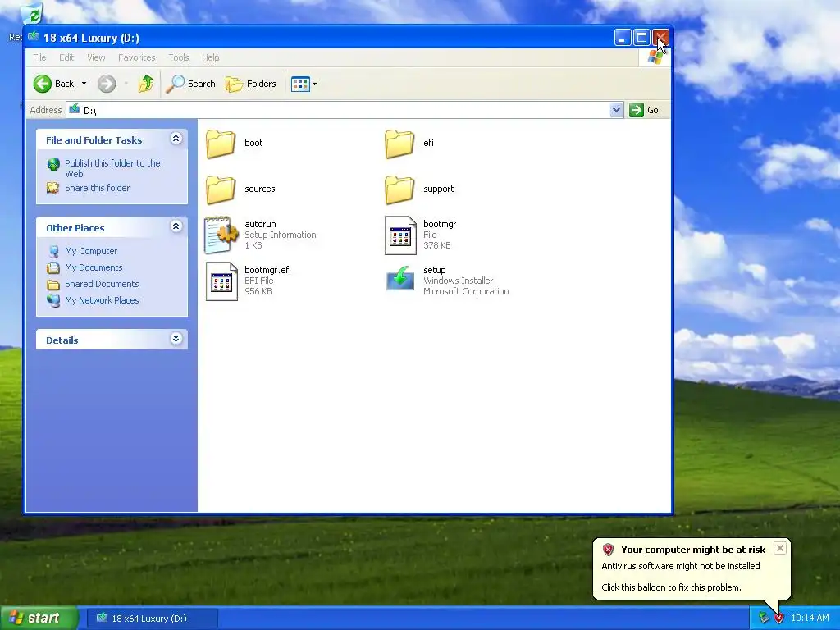Click the Publish to Web globe icon

coord(53,164)
